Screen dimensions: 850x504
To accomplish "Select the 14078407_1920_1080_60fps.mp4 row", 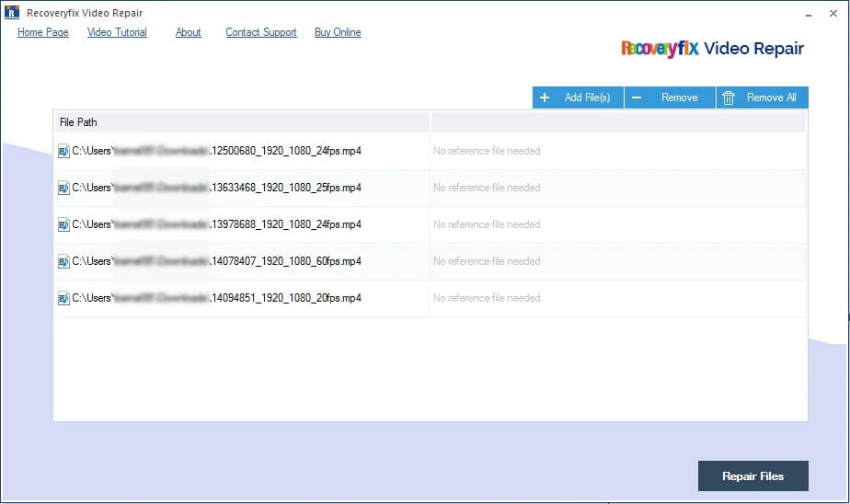I will tap(431, 261).
